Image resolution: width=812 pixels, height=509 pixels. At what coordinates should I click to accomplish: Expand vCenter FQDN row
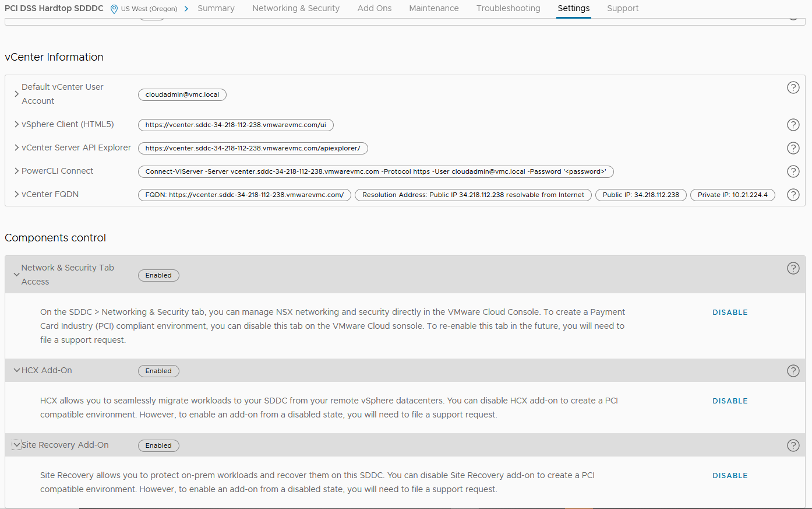17,194
